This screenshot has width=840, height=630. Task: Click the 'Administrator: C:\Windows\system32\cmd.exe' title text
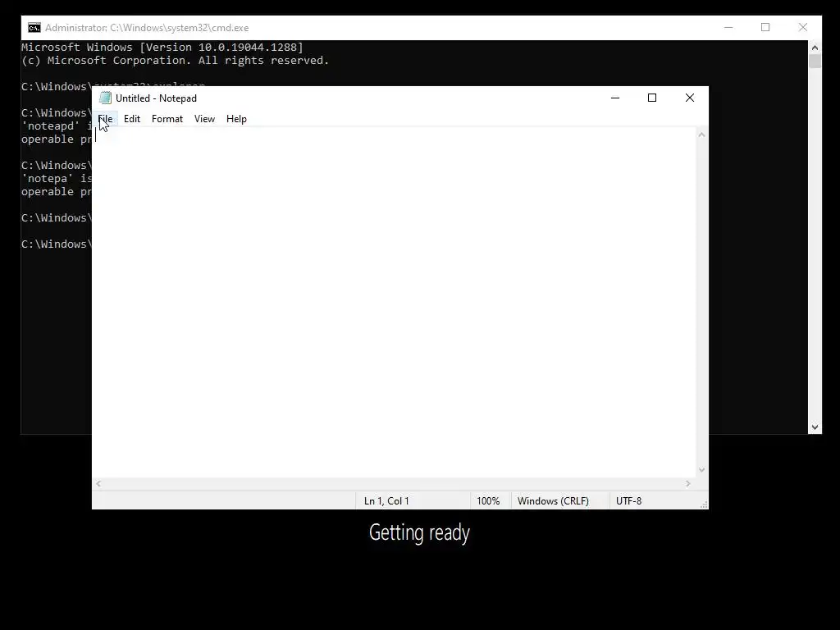point(147,28)
